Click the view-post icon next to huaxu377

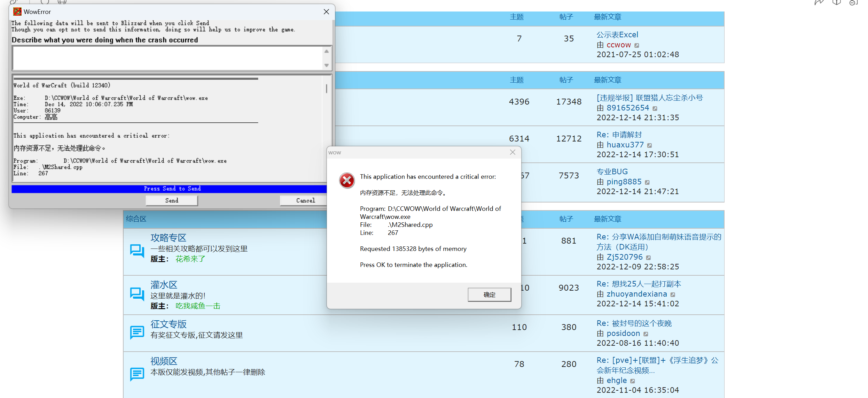[x=650, y=145]
